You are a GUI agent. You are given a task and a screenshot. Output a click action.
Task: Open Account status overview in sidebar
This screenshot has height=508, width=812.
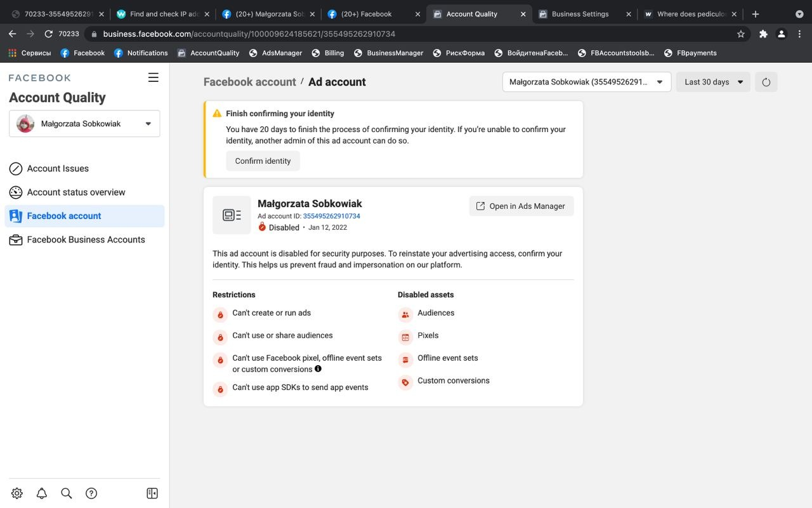pyautogui.click(x=84, y=192)
